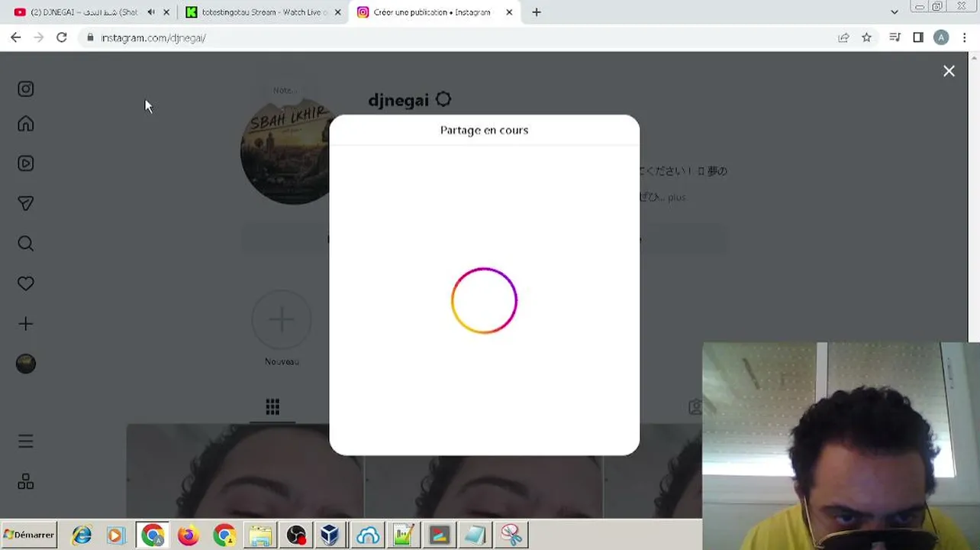980x550 pixels.
Task: Open the dark-square taskbar icon right of chart-and-pencil
Action: click(x=439, y=535)
